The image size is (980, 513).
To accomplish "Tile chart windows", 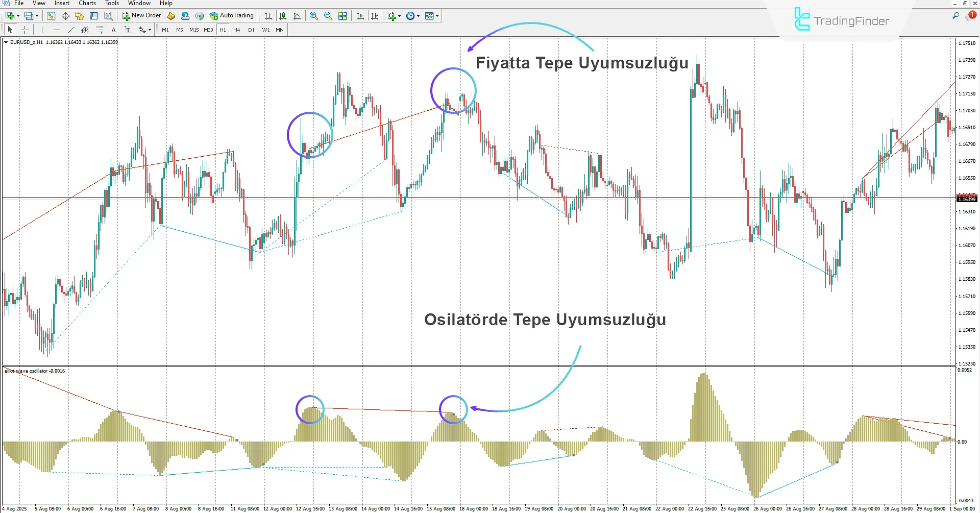I will (x=343, y=16).
